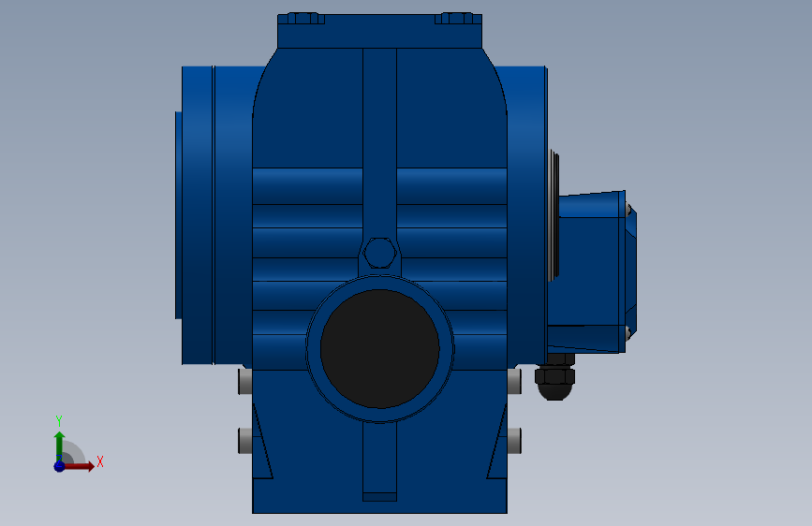812x526 pixels.
Task: Select the upper left gray mounting pin
Action: (245, 382)
